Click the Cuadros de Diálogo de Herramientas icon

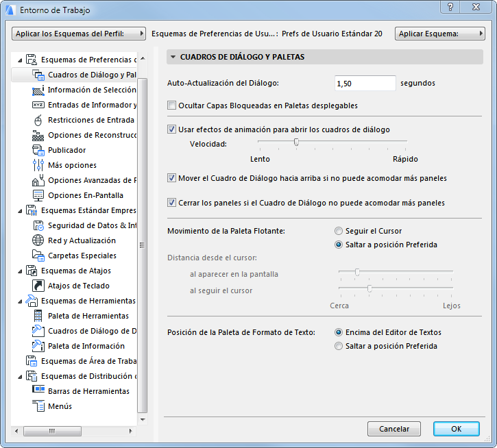click(x=38, y=331)
